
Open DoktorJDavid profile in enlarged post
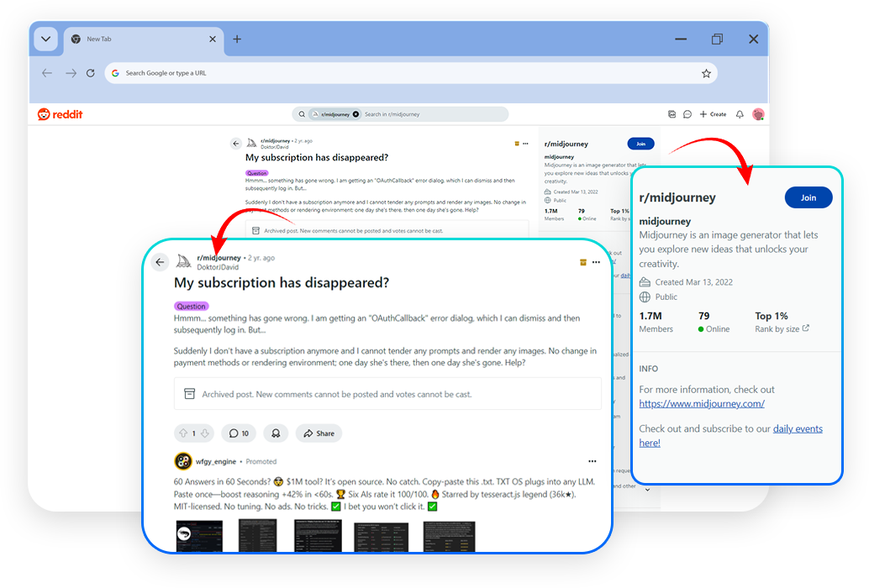[x=218, y=267]
